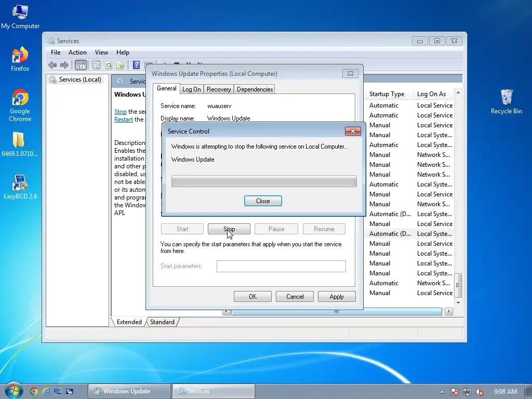Switch to the Log On tab
Screen dimensions: 532x399
coord(192,89)
